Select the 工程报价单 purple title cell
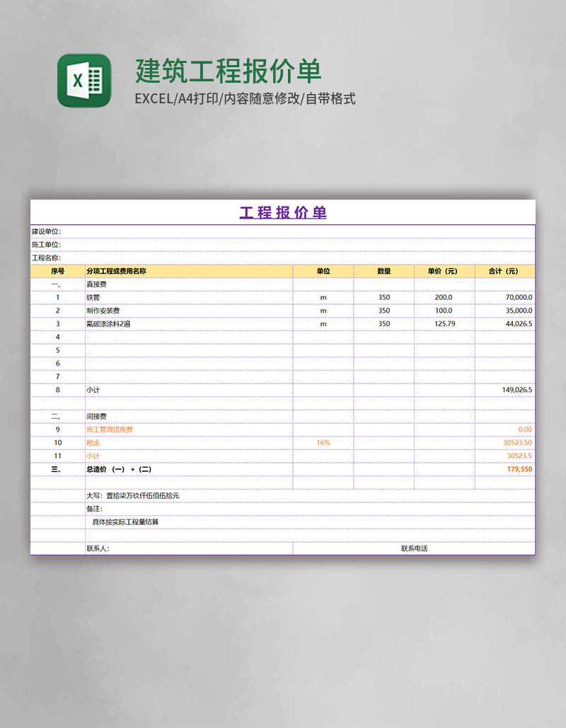566x728 pixels. [x=283, y=213]
